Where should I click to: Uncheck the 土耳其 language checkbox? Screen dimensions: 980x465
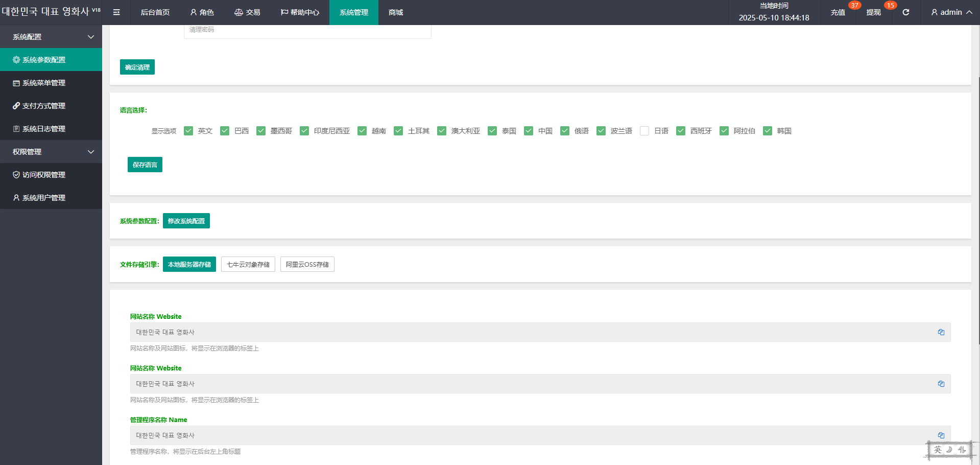tap(398, 131)
